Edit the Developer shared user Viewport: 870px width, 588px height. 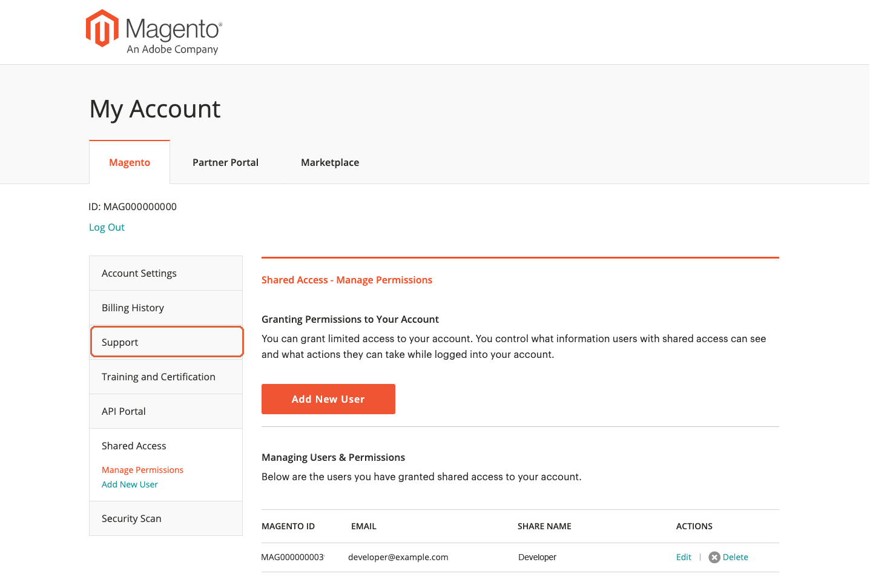684,557
